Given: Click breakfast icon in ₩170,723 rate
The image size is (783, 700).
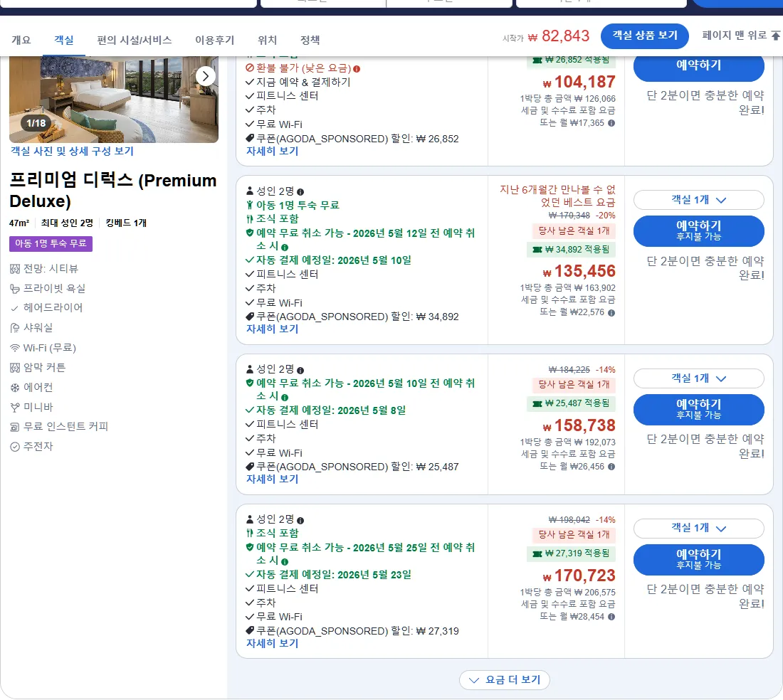Looking at the screenshot, I should pyautogui.click(x=250, y=534).
